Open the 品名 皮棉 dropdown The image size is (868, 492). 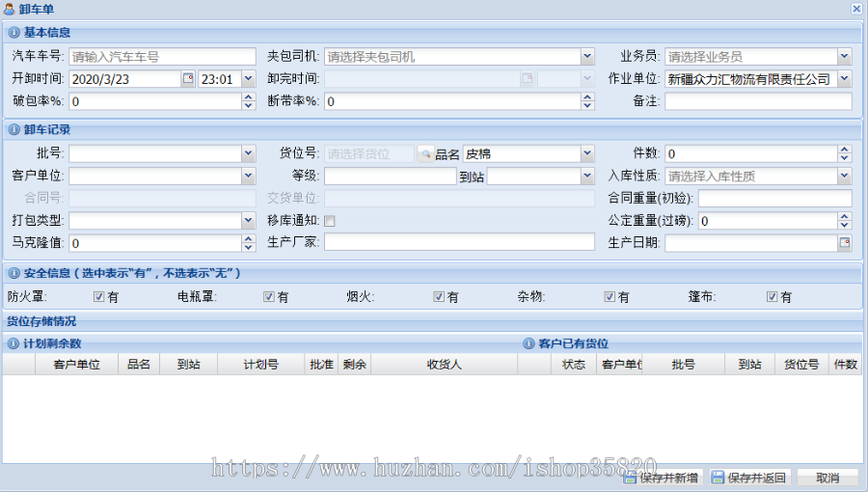587,153
